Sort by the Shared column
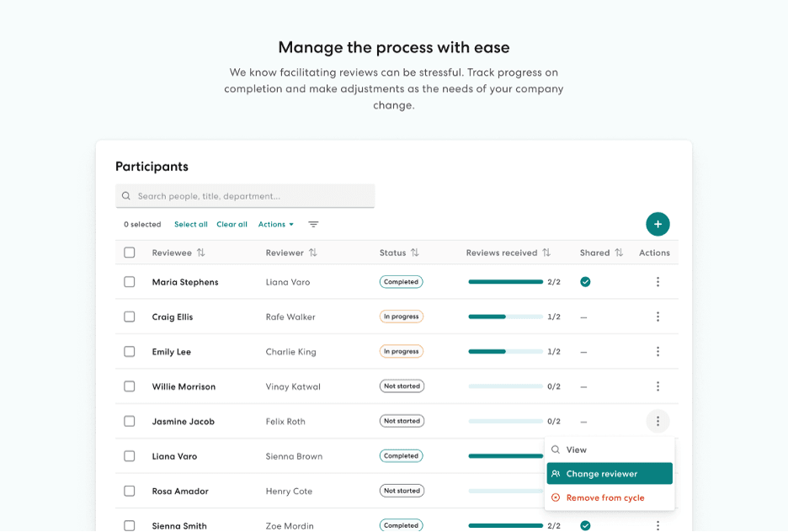Image resolution: width=788 pixels, height=532 pixels. pyautogui.click(x=619, y=253)
